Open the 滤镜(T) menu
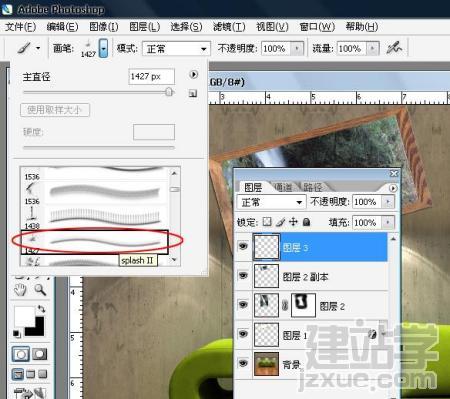The image size is (450, 399). coord(229,27)
